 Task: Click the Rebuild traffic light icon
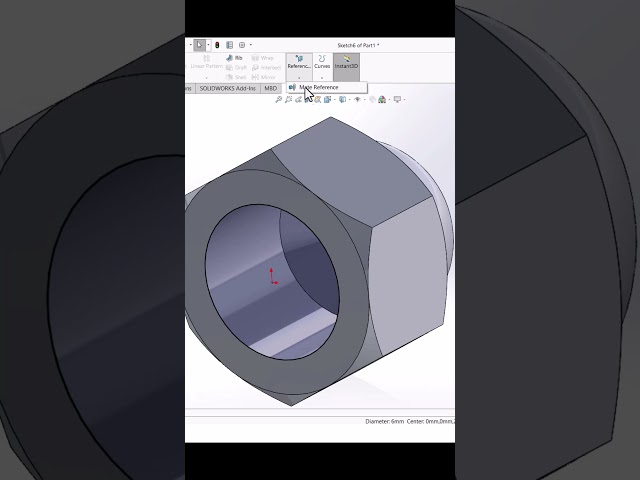(217, 45)
